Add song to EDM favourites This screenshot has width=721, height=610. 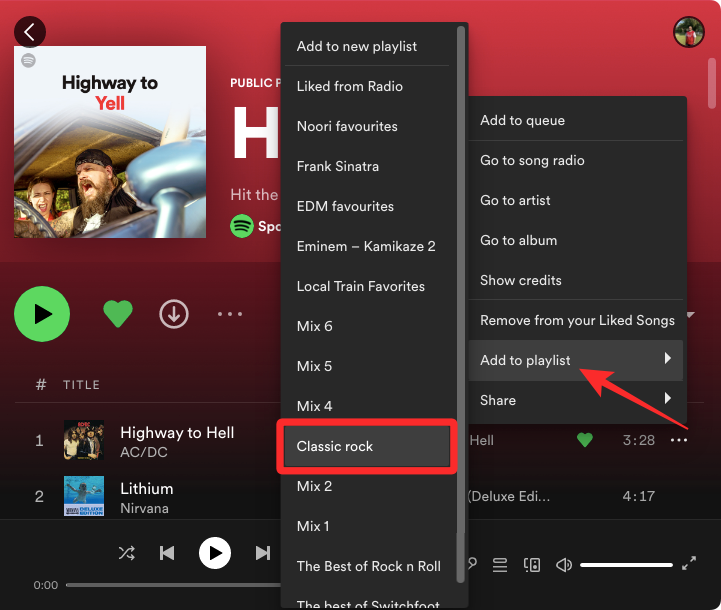coord(366,206)
